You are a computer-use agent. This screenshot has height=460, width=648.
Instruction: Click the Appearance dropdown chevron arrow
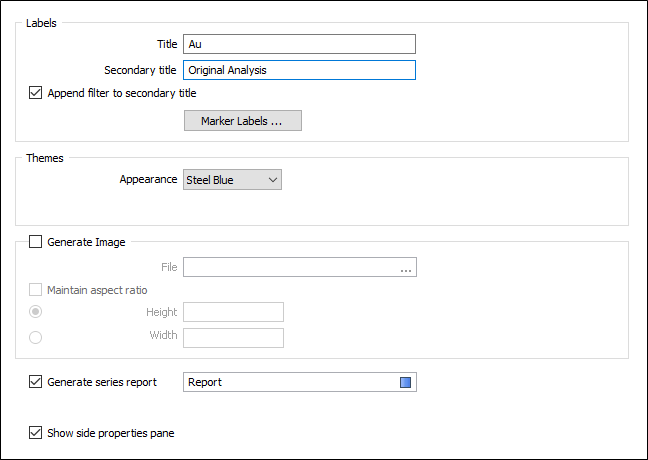tap(273, 180)
